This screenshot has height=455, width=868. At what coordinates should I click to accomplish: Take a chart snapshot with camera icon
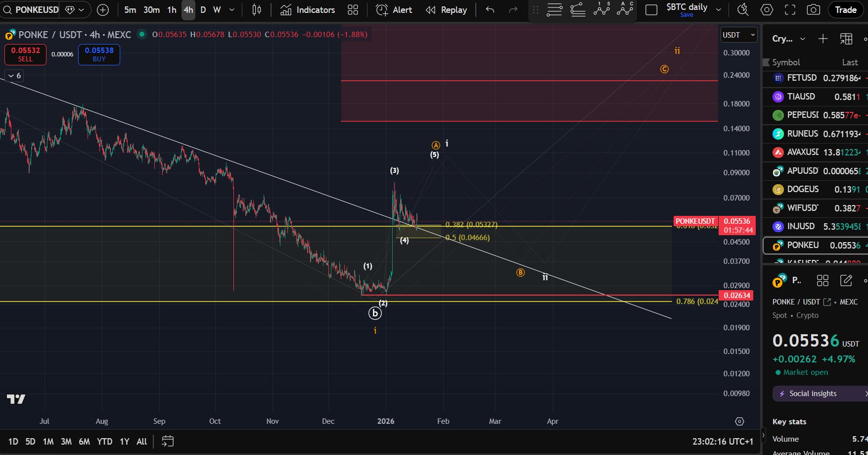tap(814, 10)
